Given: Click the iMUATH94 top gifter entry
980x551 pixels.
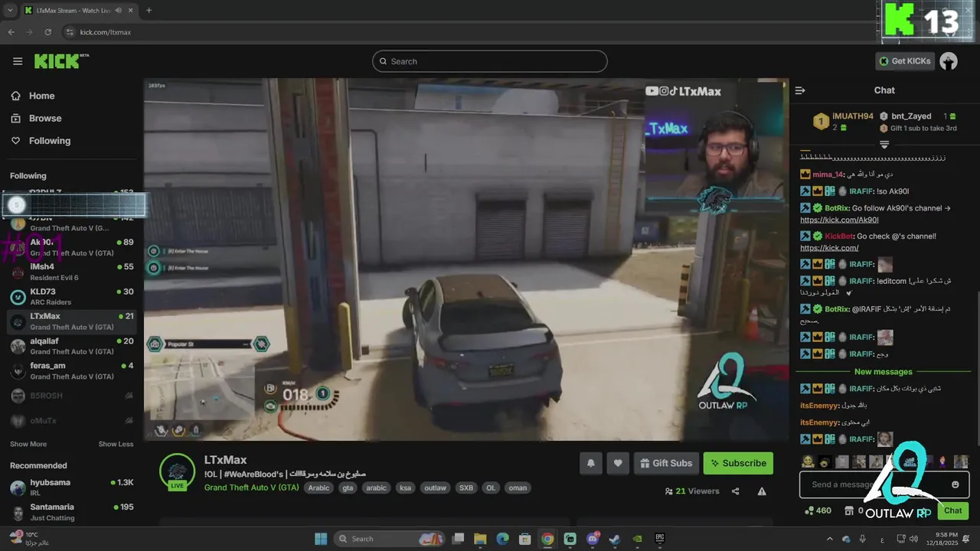Looking at the screenshot, I should [x=842, y=121].
